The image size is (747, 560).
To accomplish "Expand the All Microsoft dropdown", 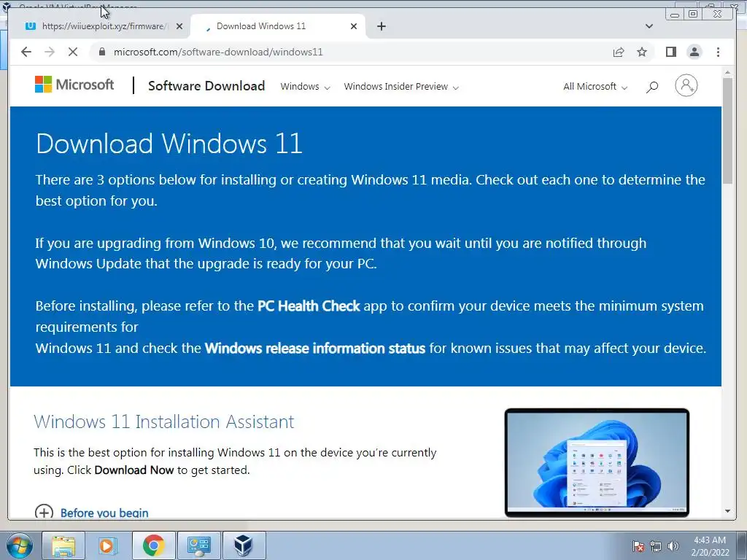I will (595, 87).
